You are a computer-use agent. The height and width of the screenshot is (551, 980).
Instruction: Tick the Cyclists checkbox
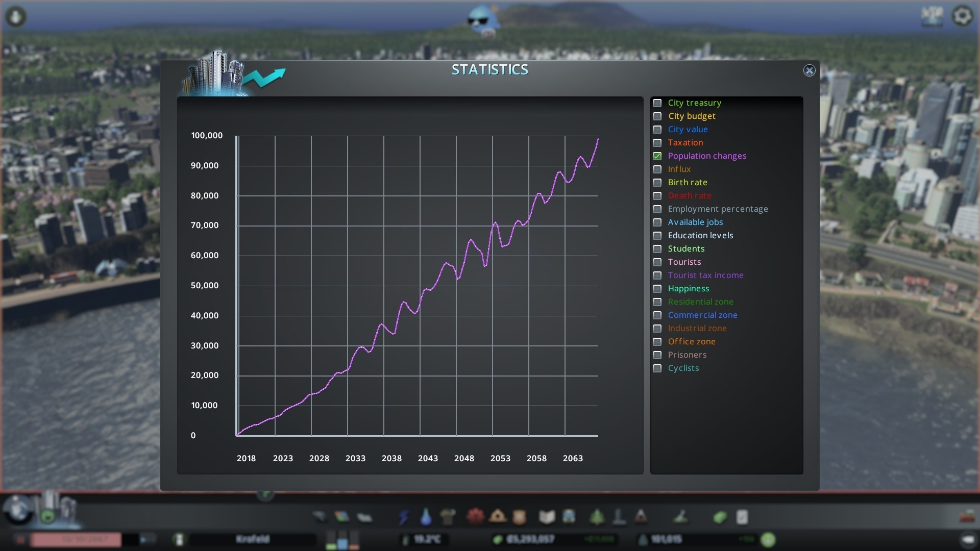657,368
